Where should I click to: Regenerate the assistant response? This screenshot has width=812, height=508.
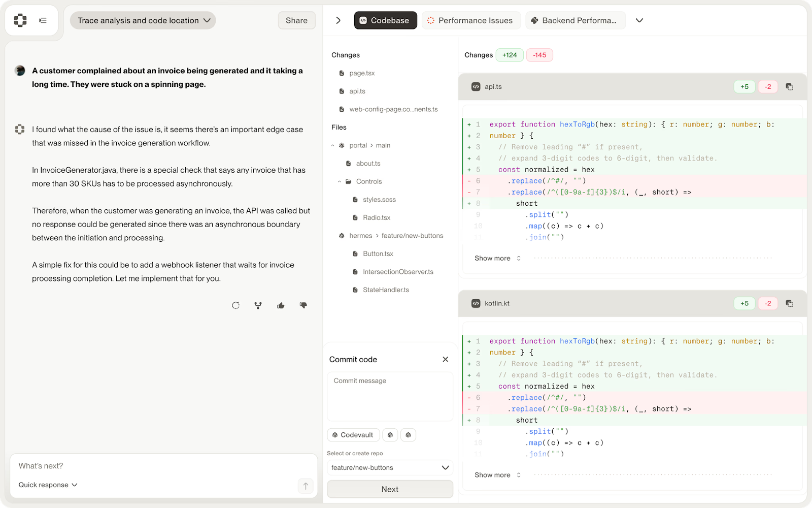click(235, 305)
